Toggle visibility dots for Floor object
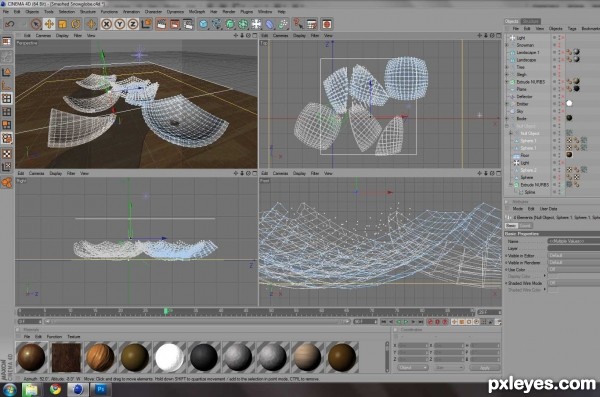This screenshot has height=397, width=600. (559, 155)
